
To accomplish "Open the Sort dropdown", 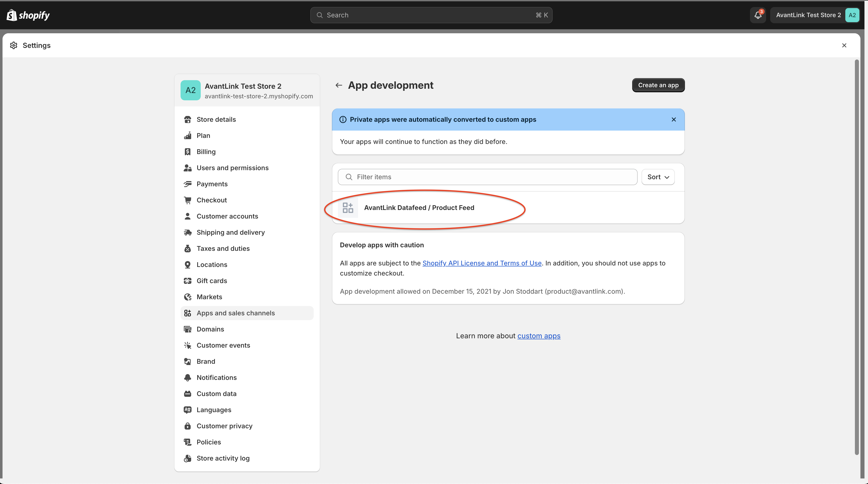I will coord(658,177).
